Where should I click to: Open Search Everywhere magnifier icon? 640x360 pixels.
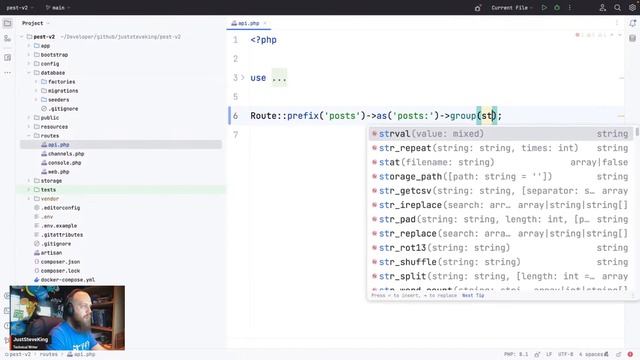(618, 7)
